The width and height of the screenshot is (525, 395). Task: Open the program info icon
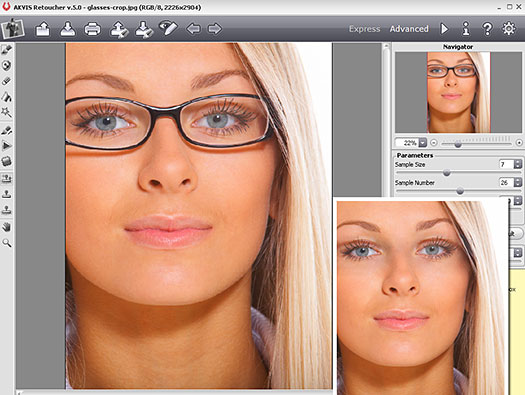coord(466,29)
